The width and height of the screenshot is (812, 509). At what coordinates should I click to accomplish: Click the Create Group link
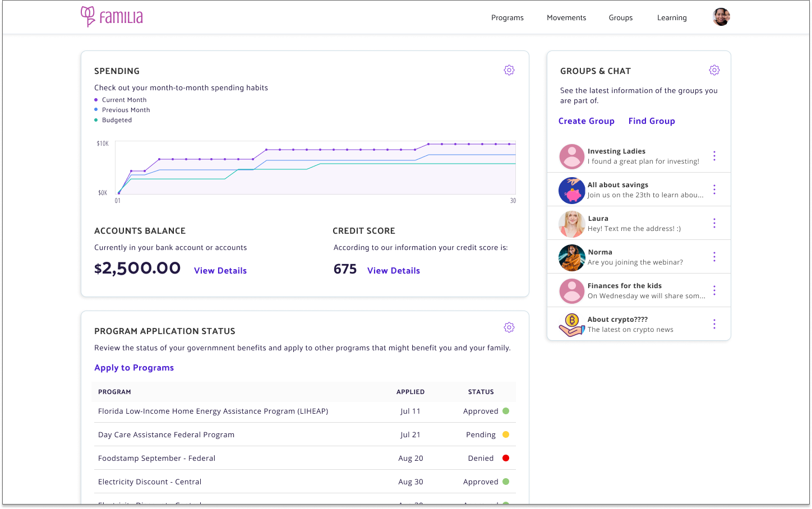(x=586, y=121)
